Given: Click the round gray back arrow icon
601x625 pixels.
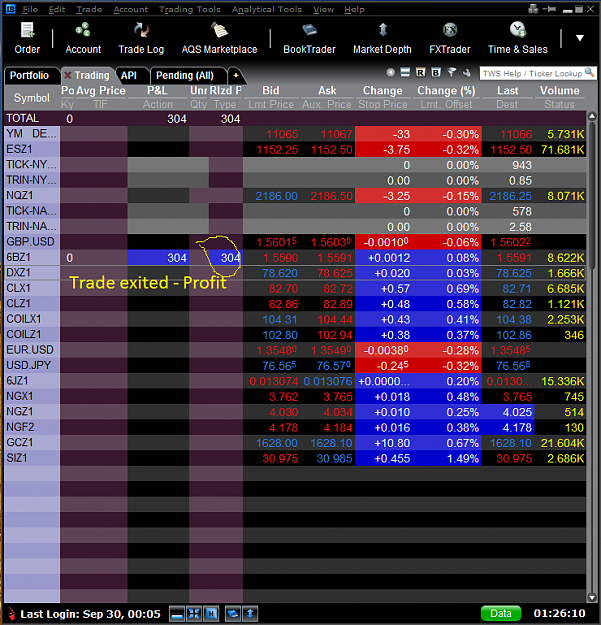Looking at the screenshot, I should 391,72.
